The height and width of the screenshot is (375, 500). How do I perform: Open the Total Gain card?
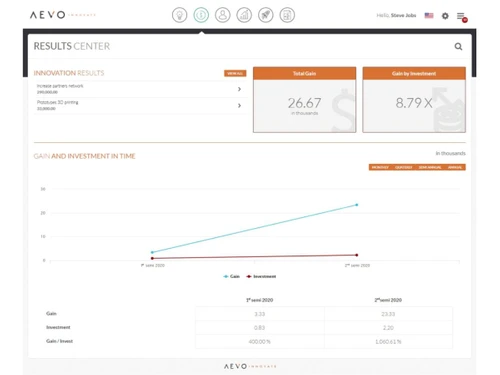[x=304, y=100]
